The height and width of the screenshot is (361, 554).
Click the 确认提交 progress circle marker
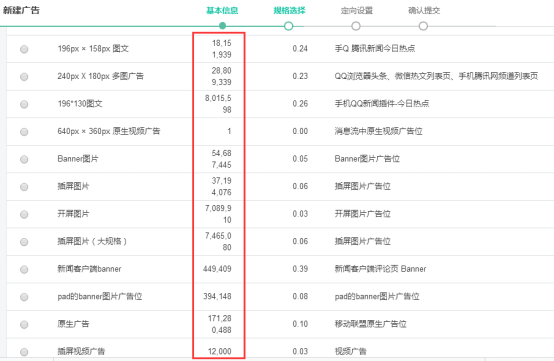(x=423, y=26)
